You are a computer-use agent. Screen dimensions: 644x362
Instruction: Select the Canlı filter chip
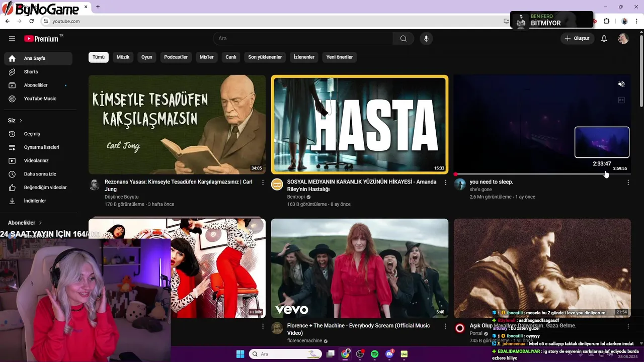pyautogui.click(x=231, y=57)
